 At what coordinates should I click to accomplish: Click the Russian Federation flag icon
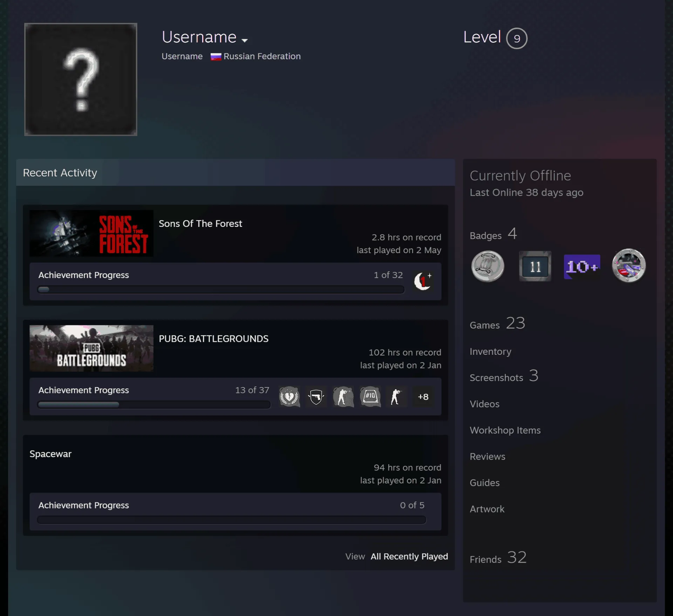[216, 56]
